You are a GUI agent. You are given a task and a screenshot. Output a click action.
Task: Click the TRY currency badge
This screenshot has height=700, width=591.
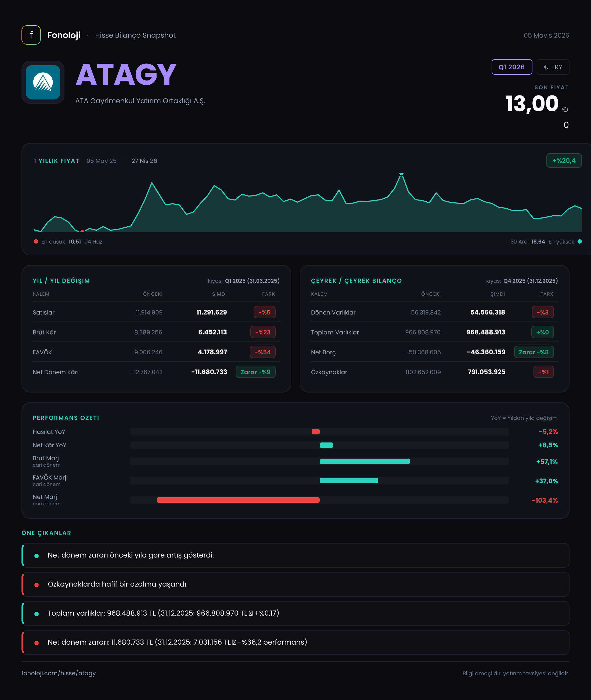pyautogui.click(x=553, y=67)
